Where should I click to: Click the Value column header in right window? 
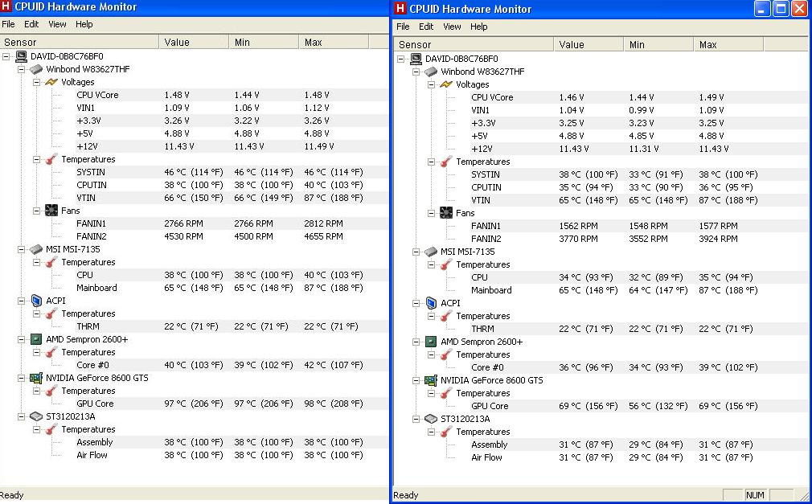pyautogui.click(x=588, y=44)
